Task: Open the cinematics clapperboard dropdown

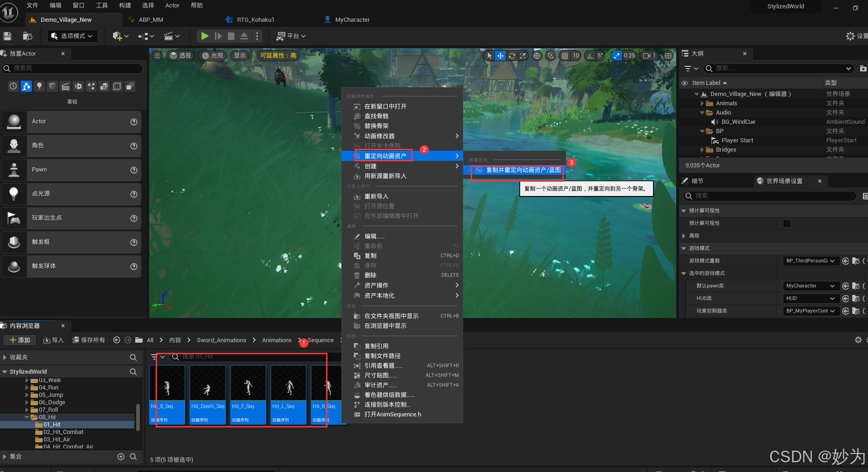Action: click(171, 36)
